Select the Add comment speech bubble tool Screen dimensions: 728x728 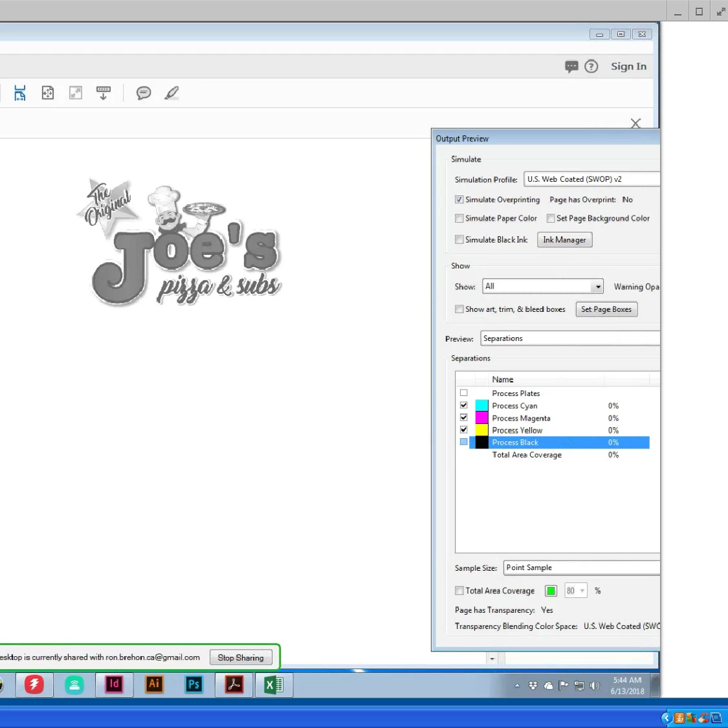144,93
